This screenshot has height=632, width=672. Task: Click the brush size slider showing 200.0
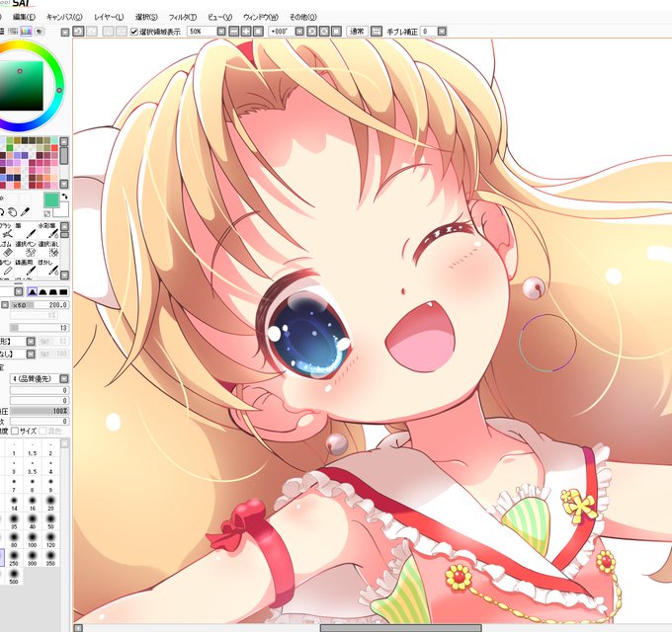39,305
